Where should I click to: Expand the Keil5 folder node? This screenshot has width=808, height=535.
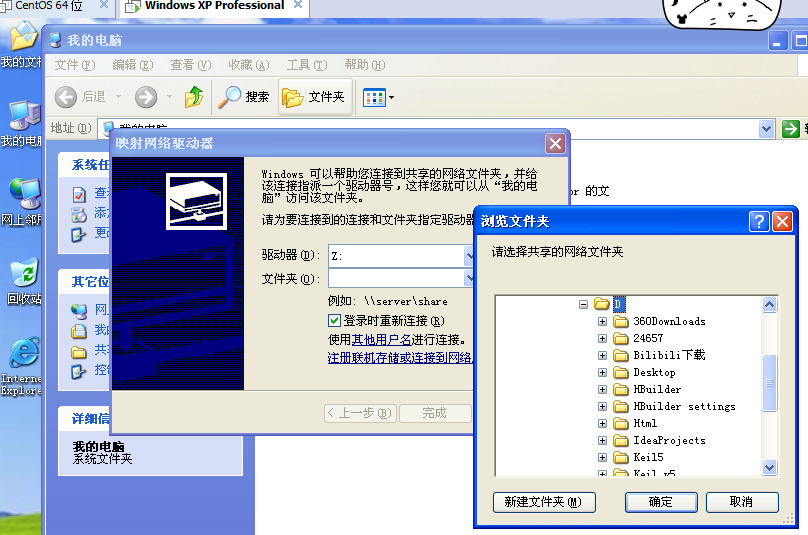tap(602, 458)
